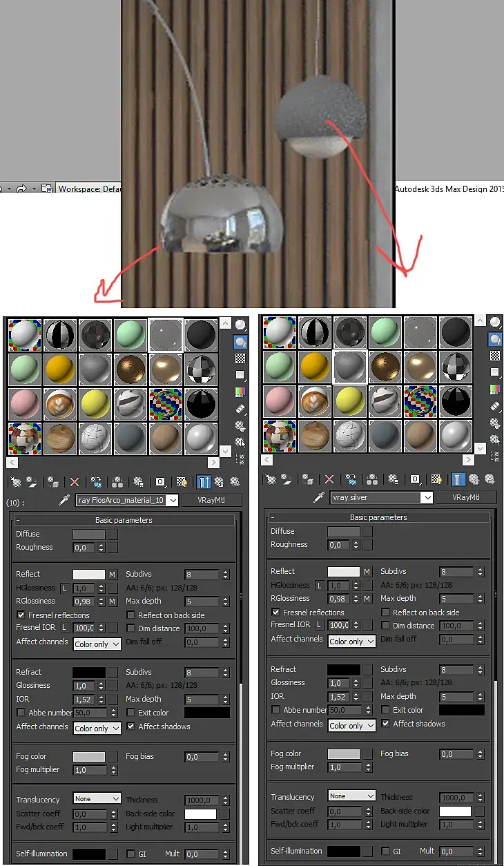Pick material eyedropper in vray silver panel
504x866 pixels.
click(319, 497)
